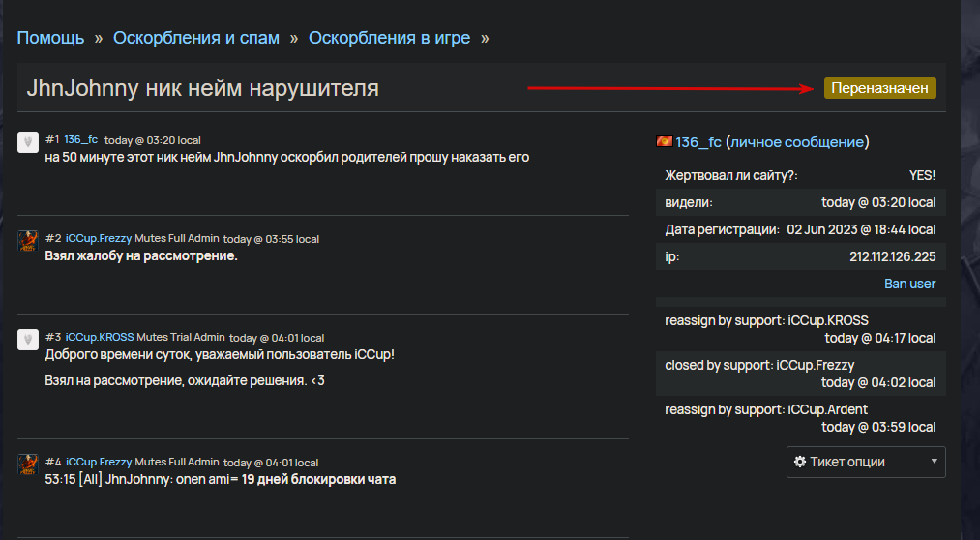Viewport: 980px width, 540px height.
Task: Click iCCup.KROSS avatar in post #3
Action: tap(27, 340)
